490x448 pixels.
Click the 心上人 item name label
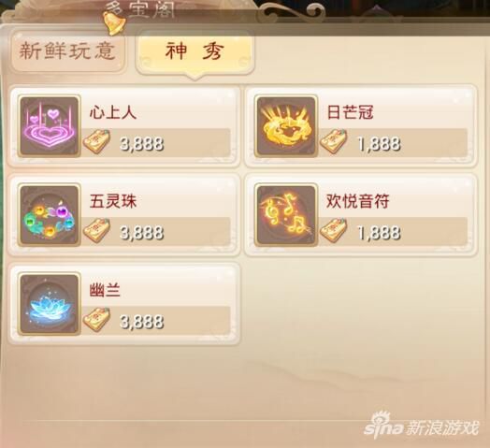tap(113, 112)
